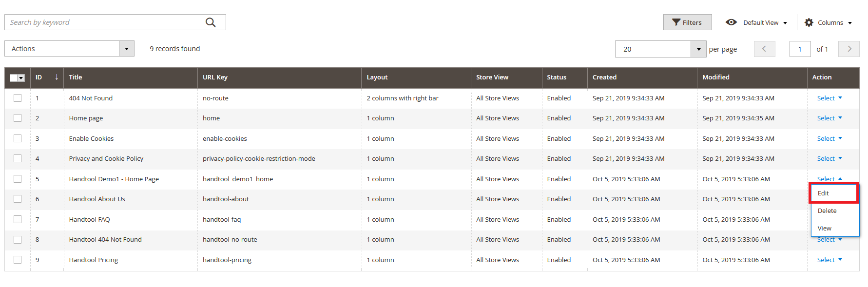Click the gear icon next to Columns

809,22
